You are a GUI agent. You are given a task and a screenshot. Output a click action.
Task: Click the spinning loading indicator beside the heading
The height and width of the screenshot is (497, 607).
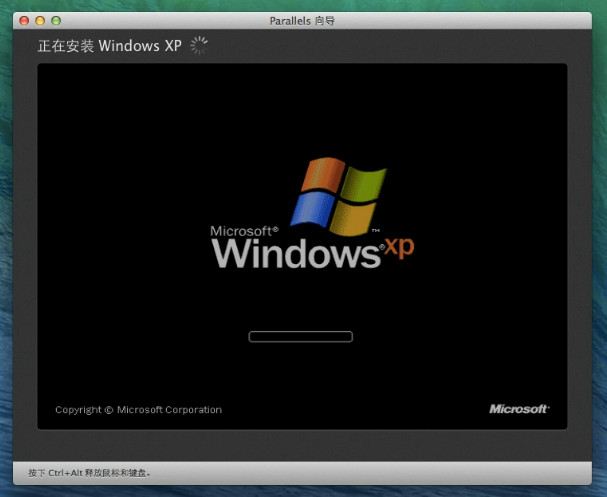tap(200, 44)
